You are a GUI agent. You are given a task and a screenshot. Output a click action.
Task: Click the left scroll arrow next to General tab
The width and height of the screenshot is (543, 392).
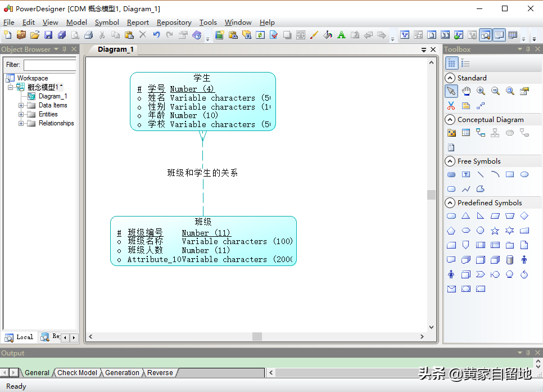point(4,372)
